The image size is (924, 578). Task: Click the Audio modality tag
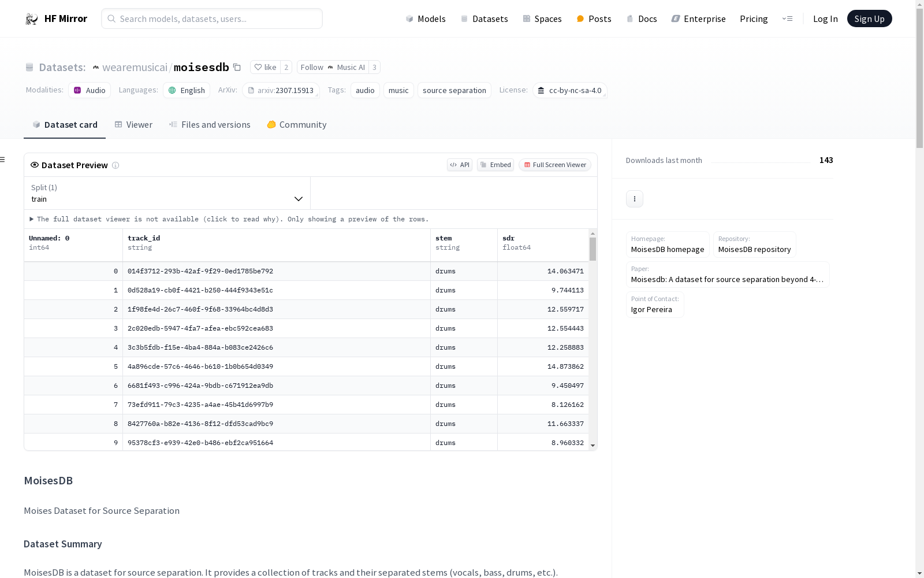coord(90,90)
